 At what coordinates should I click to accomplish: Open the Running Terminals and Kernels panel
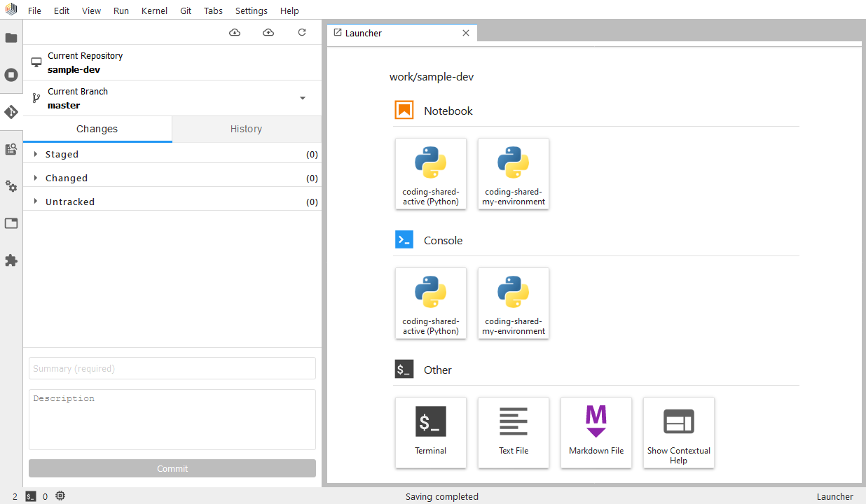[x=11, y=75]
